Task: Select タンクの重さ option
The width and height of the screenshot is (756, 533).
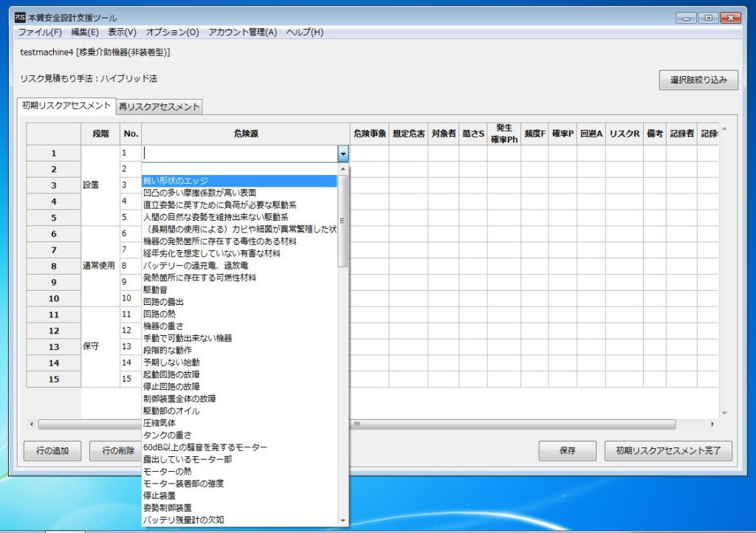Action: pyautogui.click(x=239, y=435)
